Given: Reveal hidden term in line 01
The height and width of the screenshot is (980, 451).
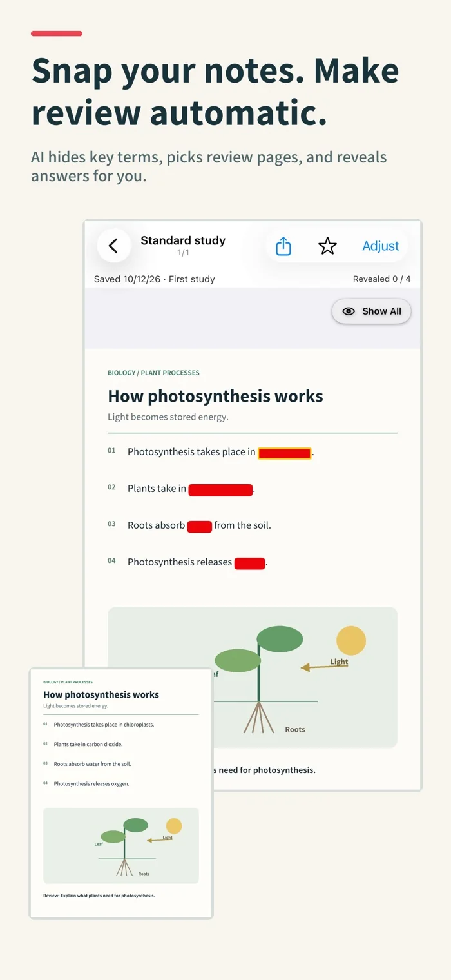Looking at the screenshot, I should pyautogui.click(x=285, y=453).
